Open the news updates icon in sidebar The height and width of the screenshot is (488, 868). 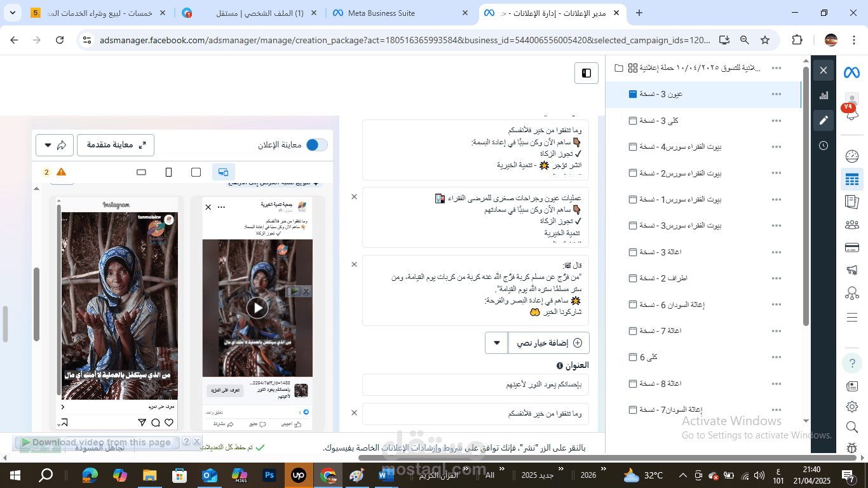coord(852,386)
